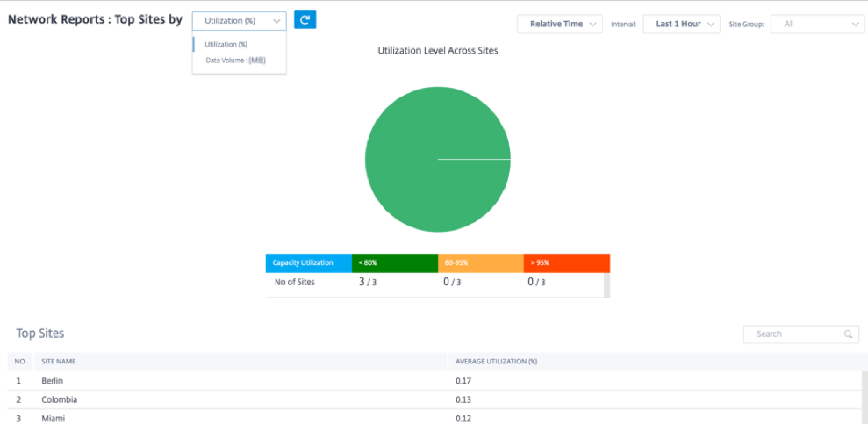Click the orange 80-95% legend swatch
Screen dimensions: 868x424
[480, 263]
